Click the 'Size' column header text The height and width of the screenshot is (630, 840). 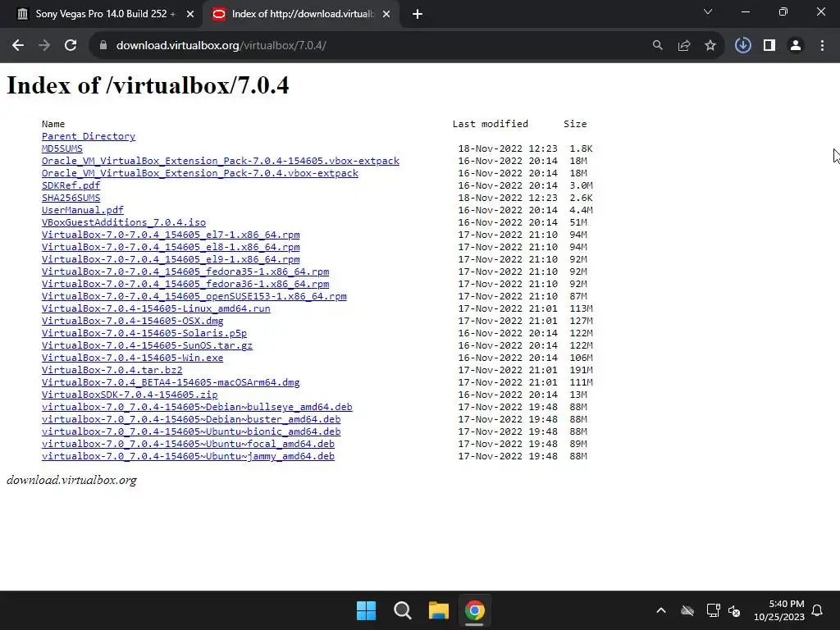pos(575,124)
